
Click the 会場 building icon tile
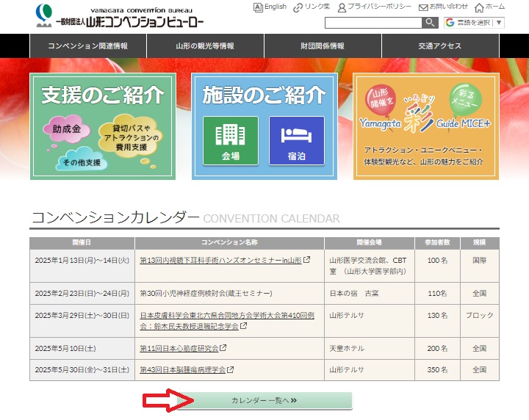tap(230, 140)
